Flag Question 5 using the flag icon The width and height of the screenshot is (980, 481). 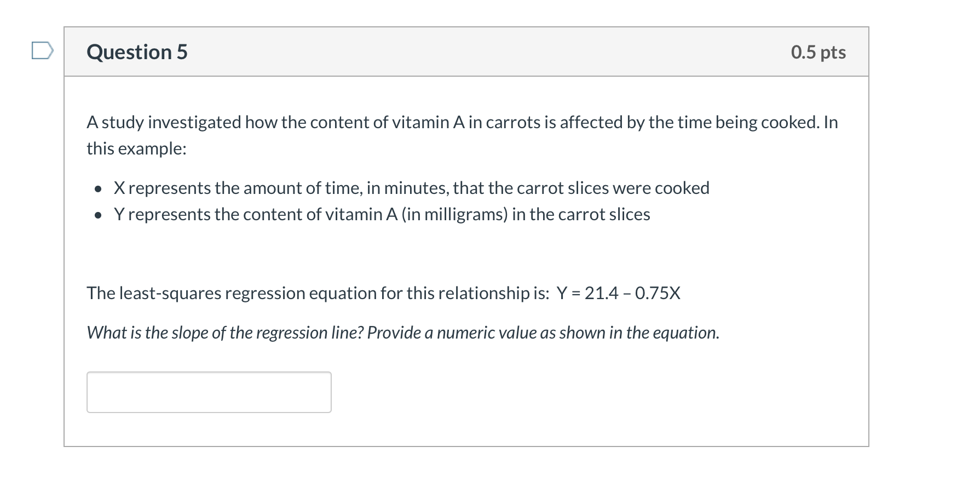pos(42,51)
